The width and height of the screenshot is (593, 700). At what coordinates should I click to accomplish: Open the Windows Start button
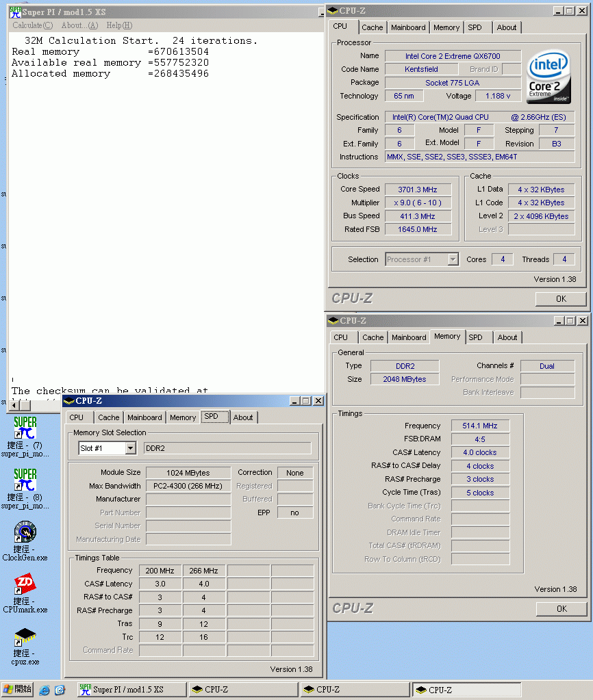point(16,689)
